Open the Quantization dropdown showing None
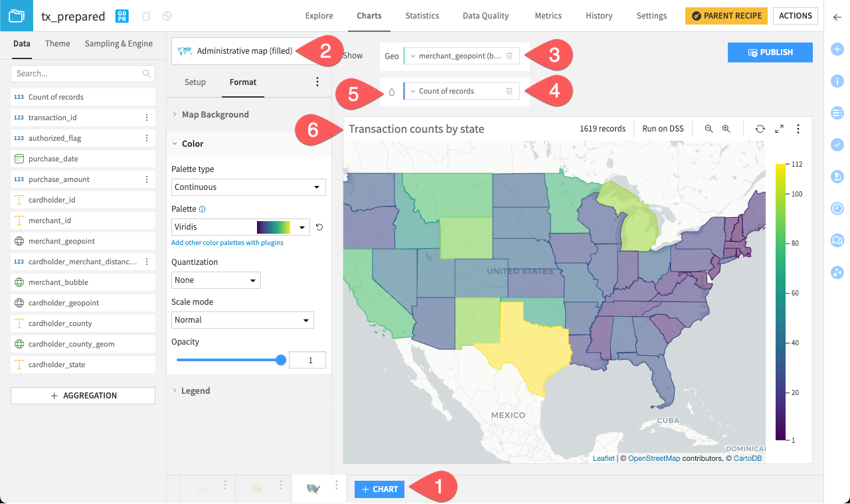 (216, 280)
